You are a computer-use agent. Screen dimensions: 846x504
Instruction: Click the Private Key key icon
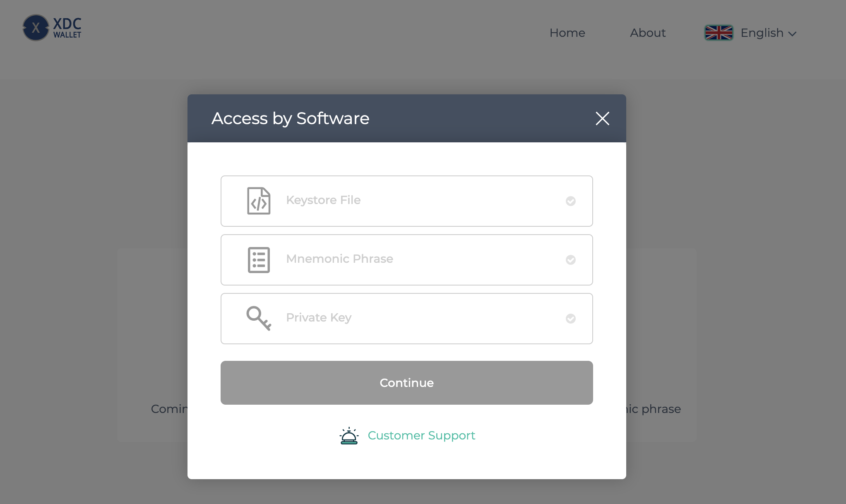point(259,318)
